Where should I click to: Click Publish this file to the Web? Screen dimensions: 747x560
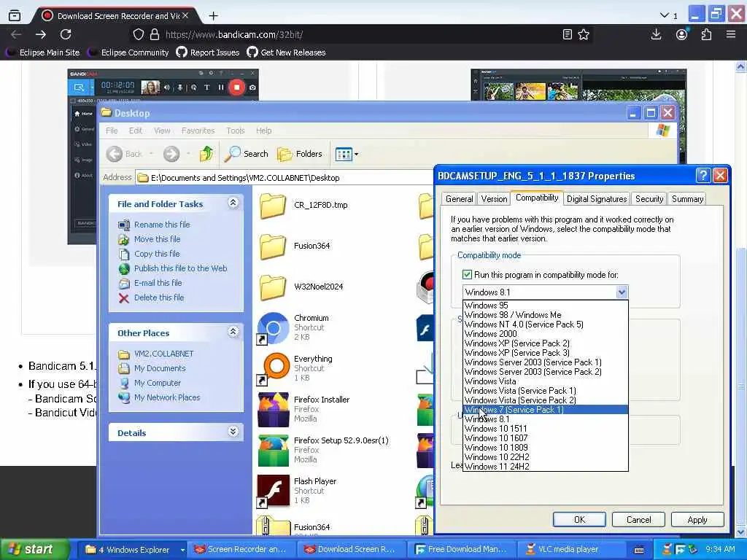[181, 268]
